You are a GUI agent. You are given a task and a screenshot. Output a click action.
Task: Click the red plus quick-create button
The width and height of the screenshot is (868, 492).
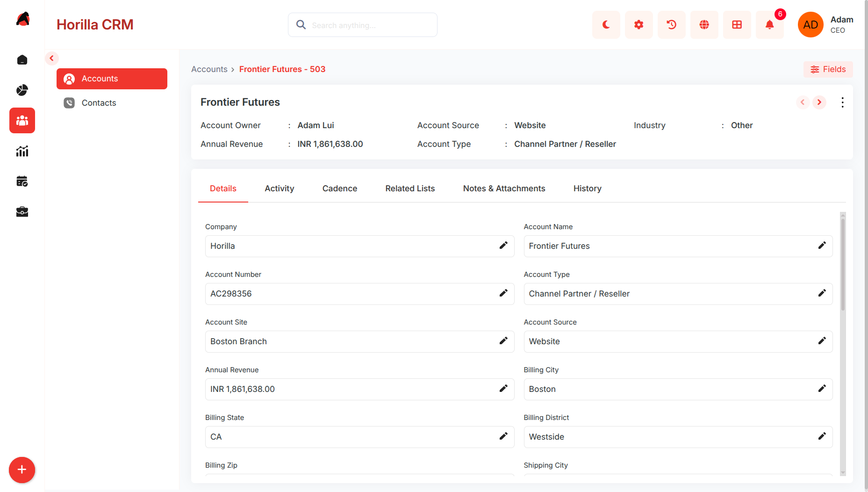[22, 470]
